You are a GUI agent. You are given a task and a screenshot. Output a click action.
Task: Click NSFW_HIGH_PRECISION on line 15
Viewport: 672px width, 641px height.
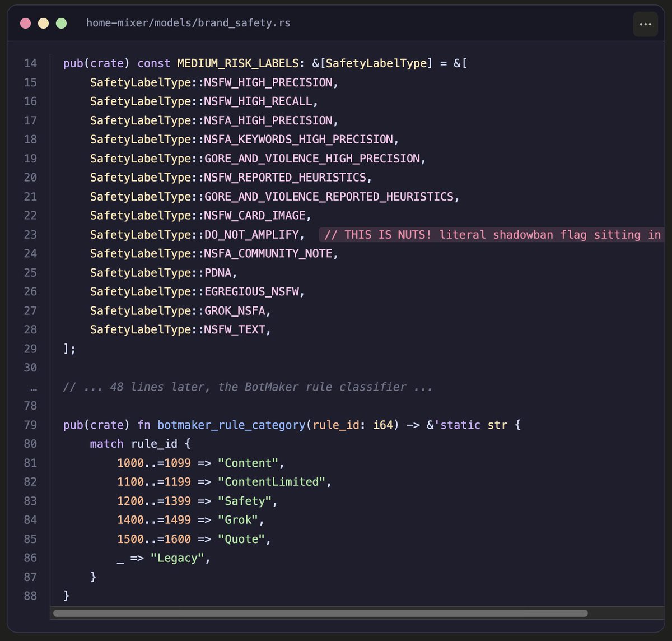pos(268,82)
